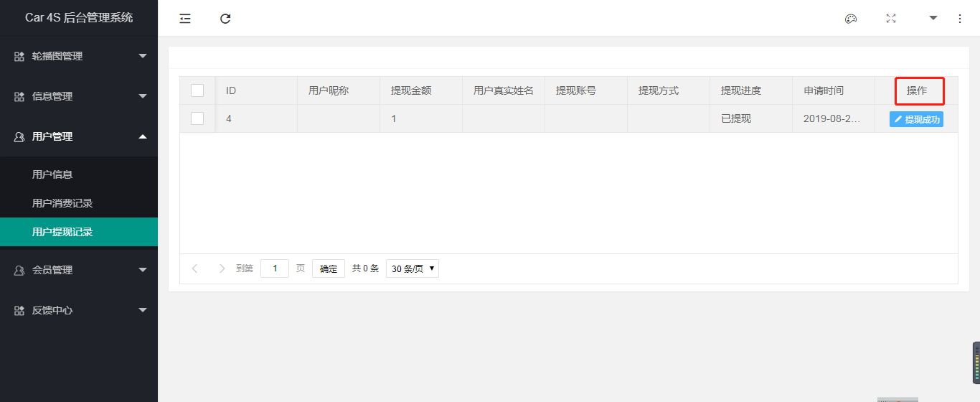Collapse 用户管理 with its up arrow
The image size is (980, 402).
coord(143,136)
